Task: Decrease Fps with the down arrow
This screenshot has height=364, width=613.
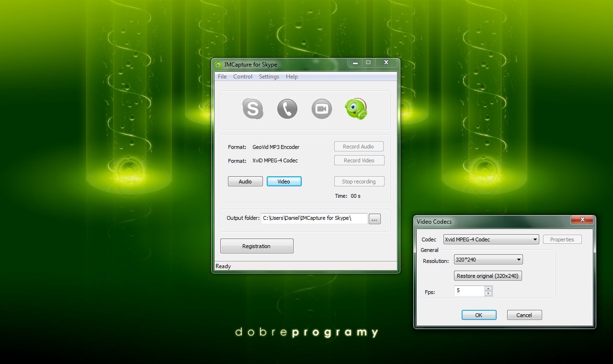Action: coord(488,293)
